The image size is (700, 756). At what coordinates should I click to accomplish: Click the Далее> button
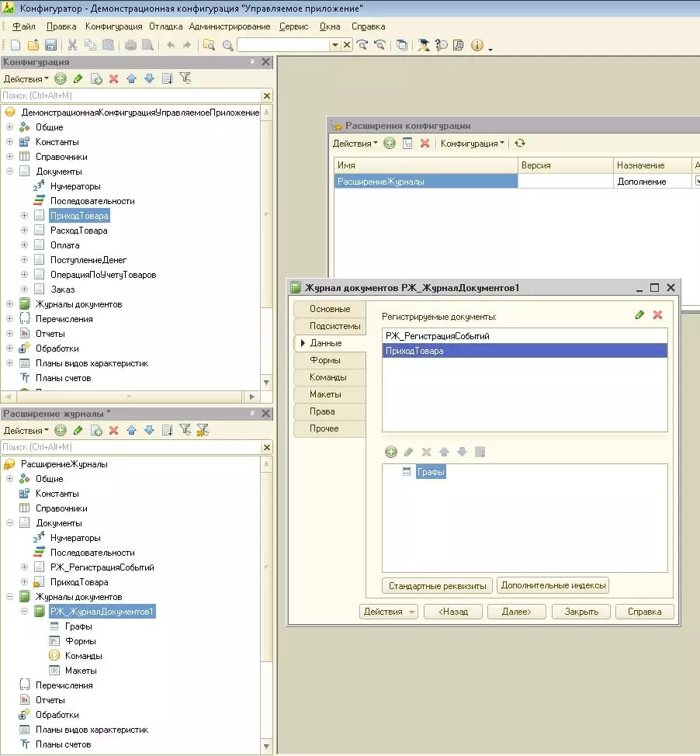(516, 612)
